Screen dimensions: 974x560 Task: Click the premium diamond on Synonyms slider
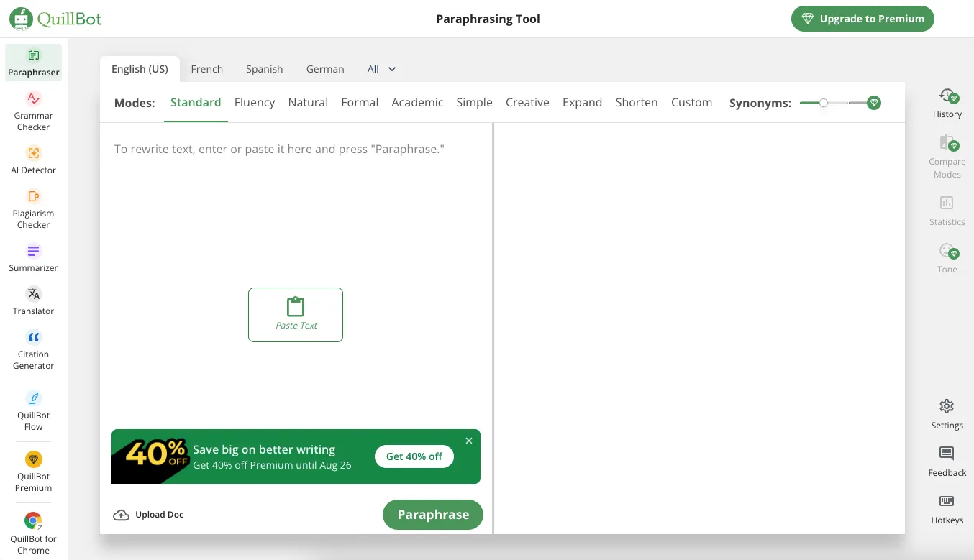tap(874, 103)
